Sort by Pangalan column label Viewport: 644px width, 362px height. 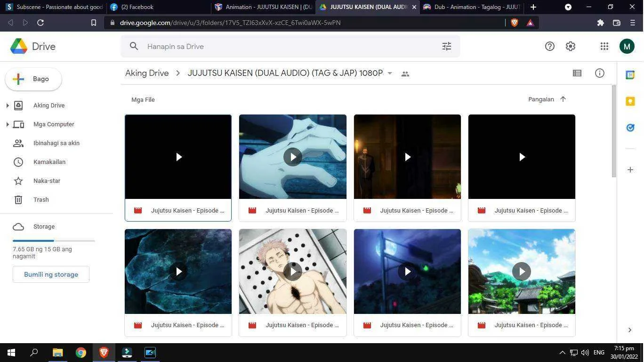click(541, 99)
